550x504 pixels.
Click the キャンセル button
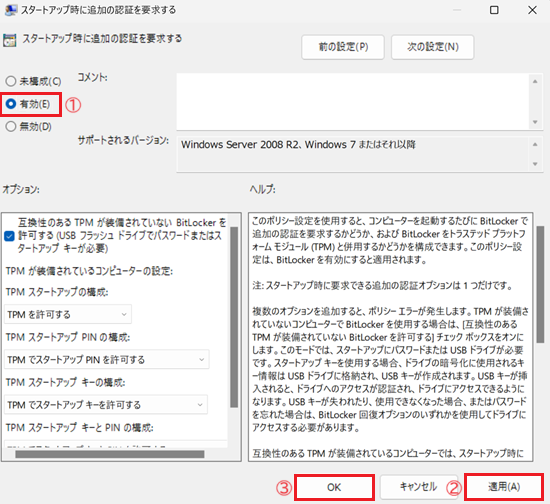tap(418, 487)
